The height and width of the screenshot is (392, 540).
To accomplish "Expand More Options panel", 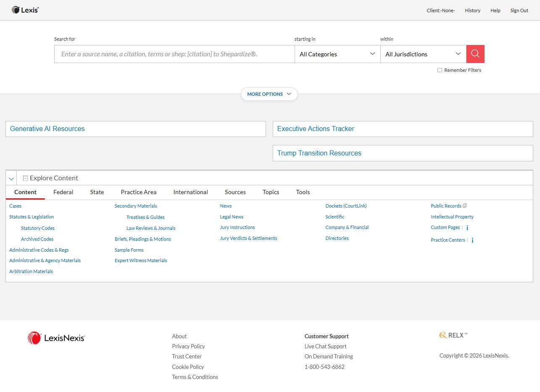I will pos(269,94).
